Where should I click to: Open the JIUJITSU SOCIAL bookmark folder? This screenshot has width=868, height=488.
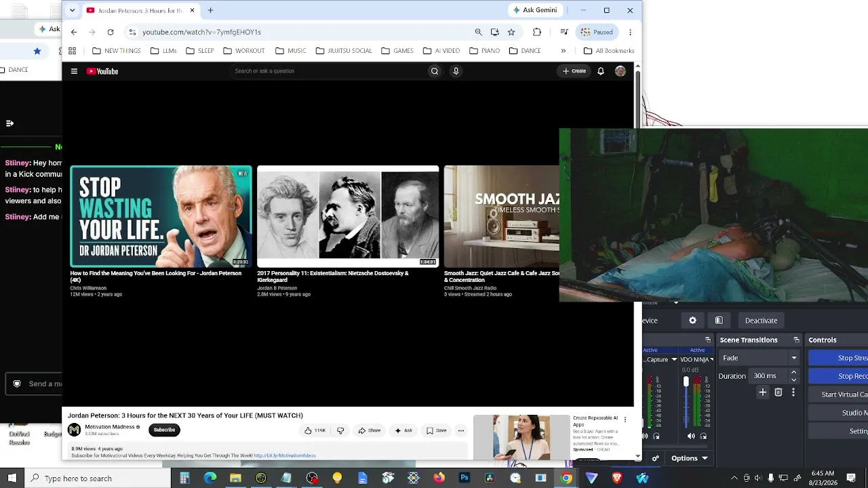(344, 51)
